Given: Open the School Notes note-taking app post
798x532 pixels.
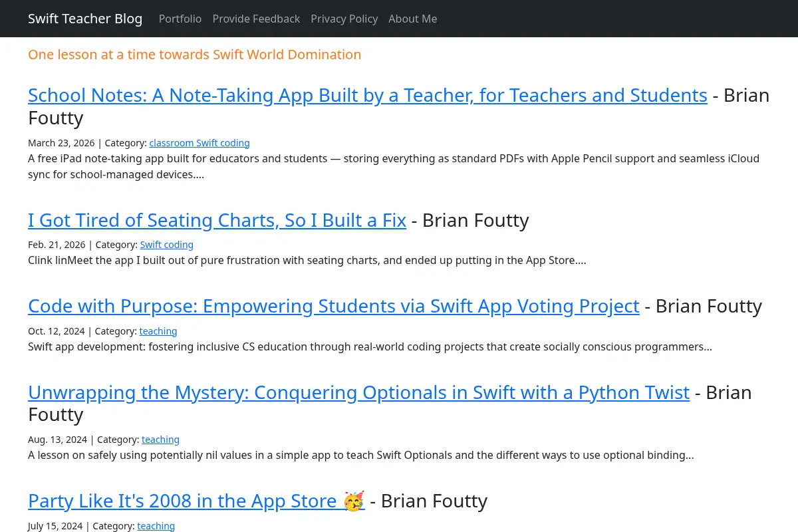Looking at the screenshot, I should [368, 95].
